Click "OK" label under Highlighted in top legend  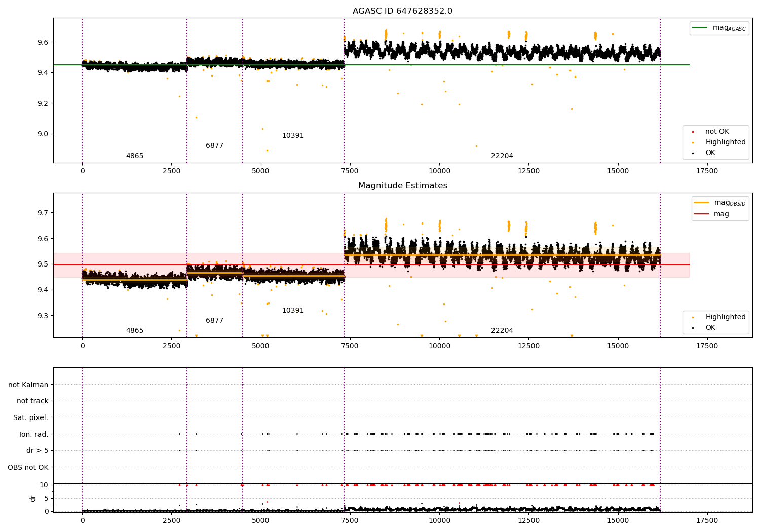tap(710, 153)
